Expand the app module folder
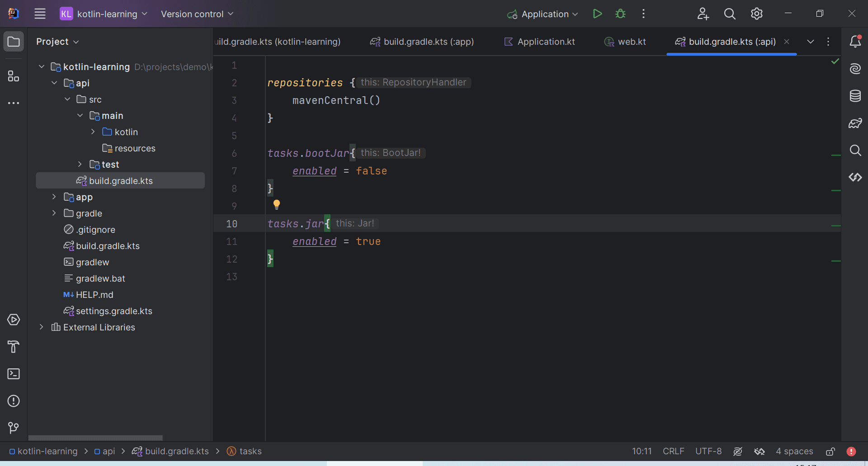 [54, 197]
